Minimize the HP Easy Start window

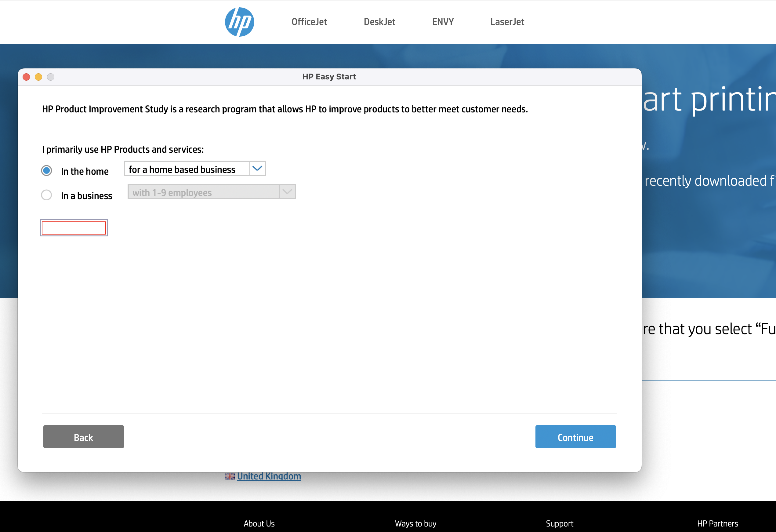(x=38, y=77)
